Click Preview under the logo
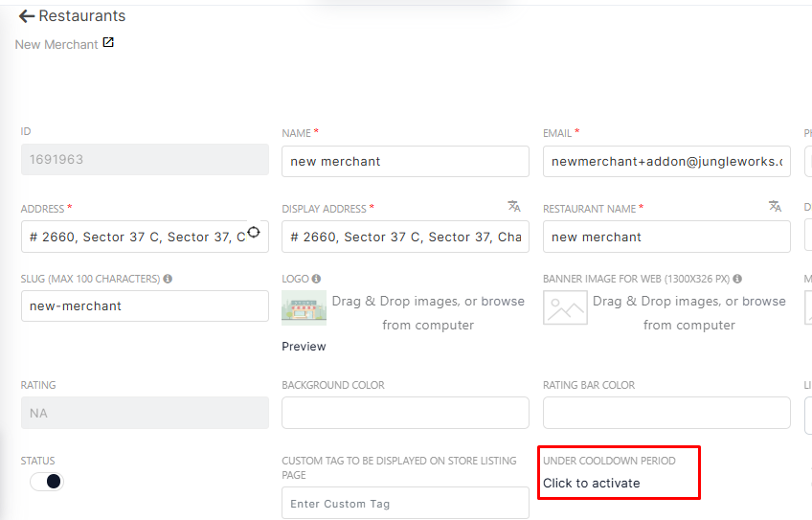Viewport: 812px width, 520px height. [x=304, y=347]
